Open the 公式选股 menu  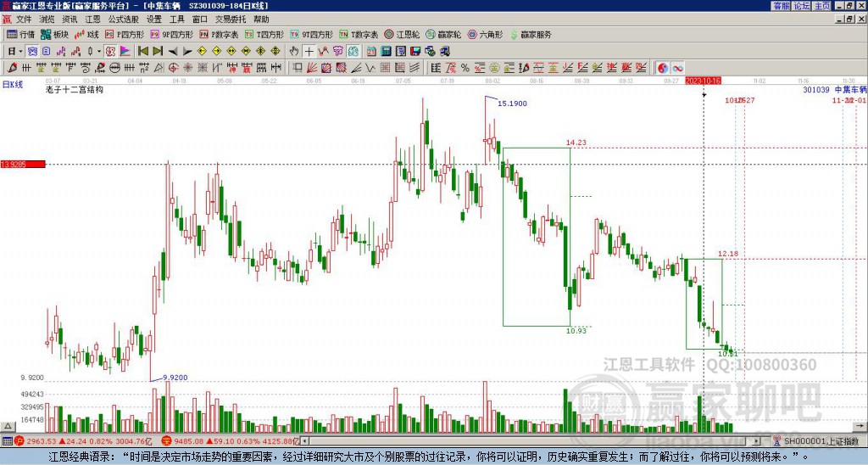124,20
